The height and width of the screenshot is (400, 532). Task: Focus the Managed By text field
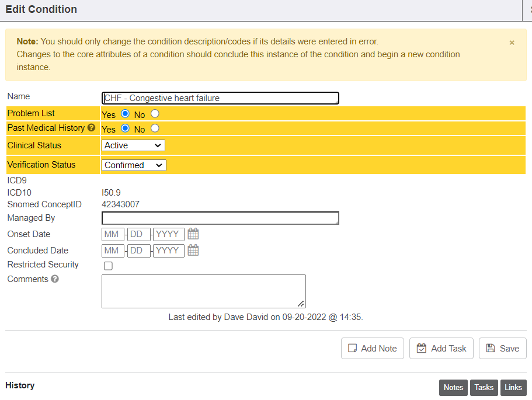[220, 218]
